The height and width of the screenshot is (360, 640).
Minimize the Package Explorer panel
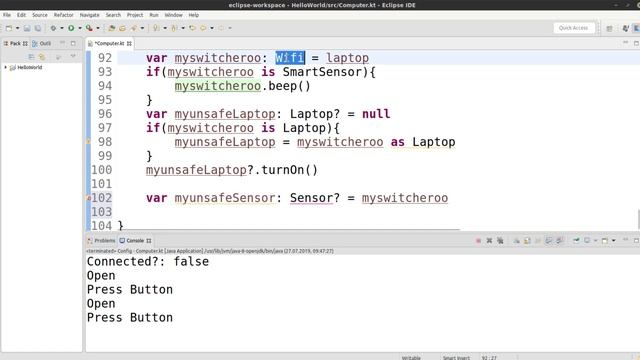coord(62,43)
